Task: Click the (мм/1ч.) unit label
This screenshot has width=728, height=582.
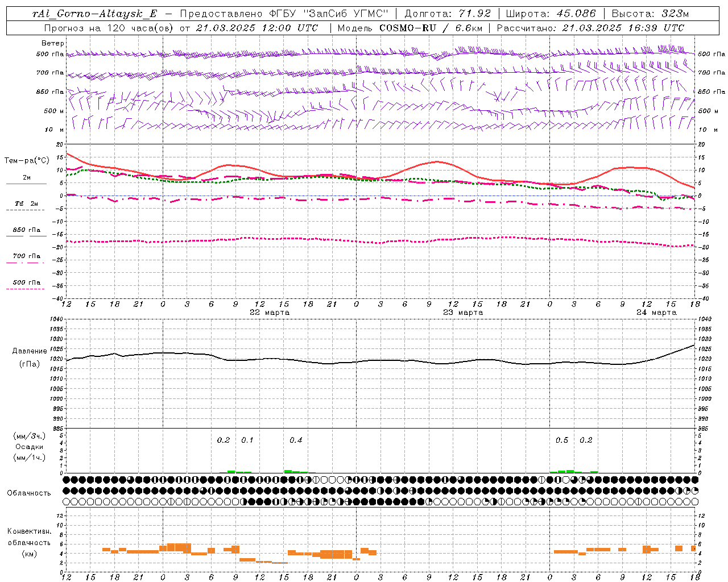Action: point(29,458)
